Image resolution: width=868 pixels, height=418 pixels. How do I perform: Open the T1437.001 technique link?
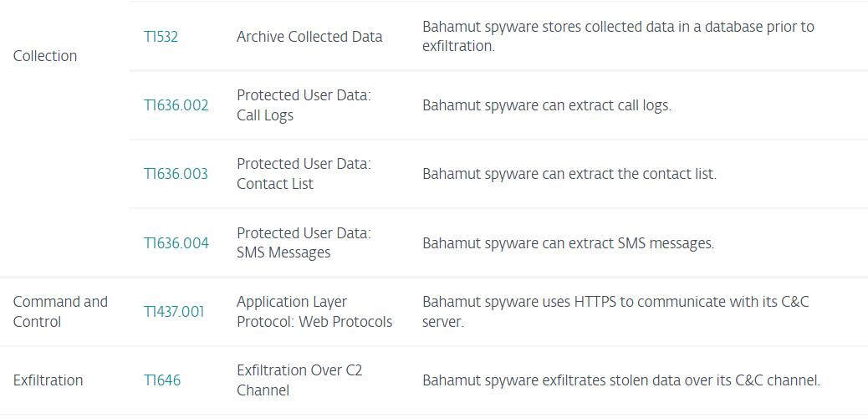(x=173, y=312)
